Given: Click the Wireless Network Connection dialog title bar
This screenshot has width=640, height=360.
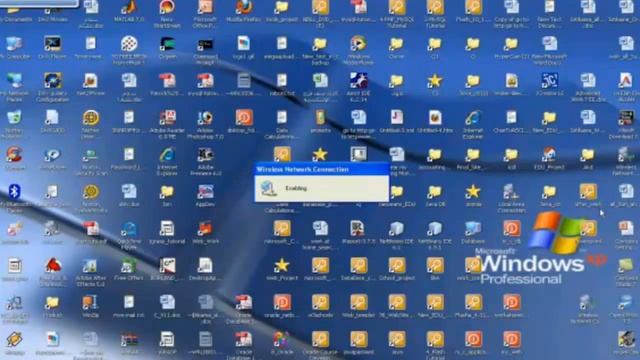Looking at the screenshot, I should pyautogui.click(x=322, y=169).
